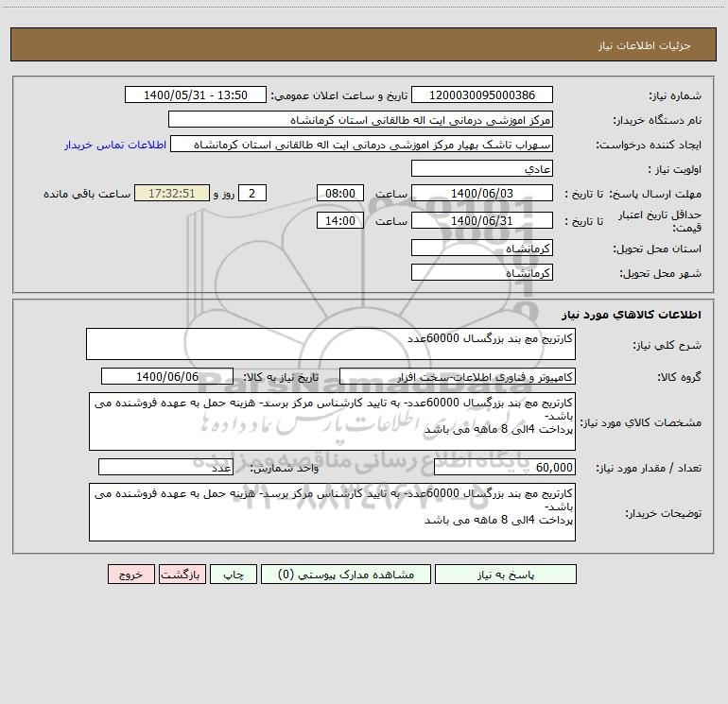
Task: Click the تعداد / مقدار مورد نیاز label
Action: (649, 468)
